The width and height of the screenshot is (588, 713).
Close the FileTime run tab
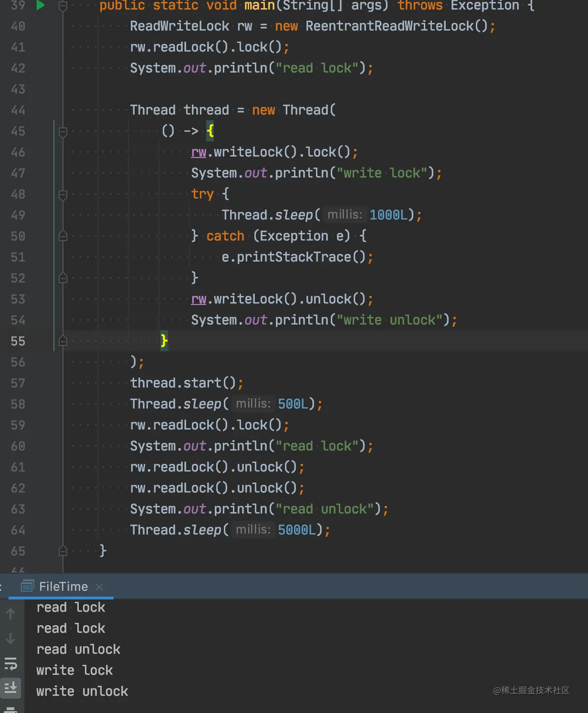coord(99,587)
